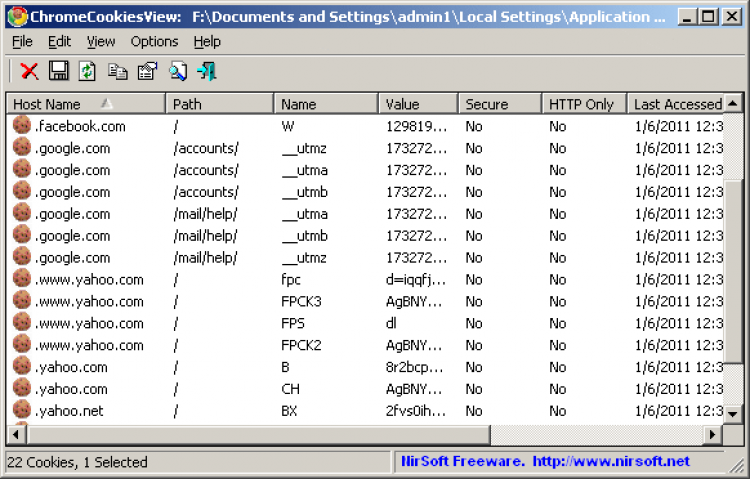The width and height of the screenshot is (750, 479).
Task: Open the File menu
Action: (22, 41)
